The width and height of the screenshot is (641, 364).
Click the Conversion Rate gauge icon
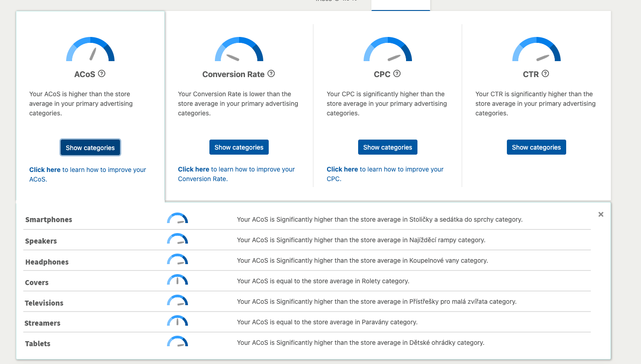[x=239, y=49]
